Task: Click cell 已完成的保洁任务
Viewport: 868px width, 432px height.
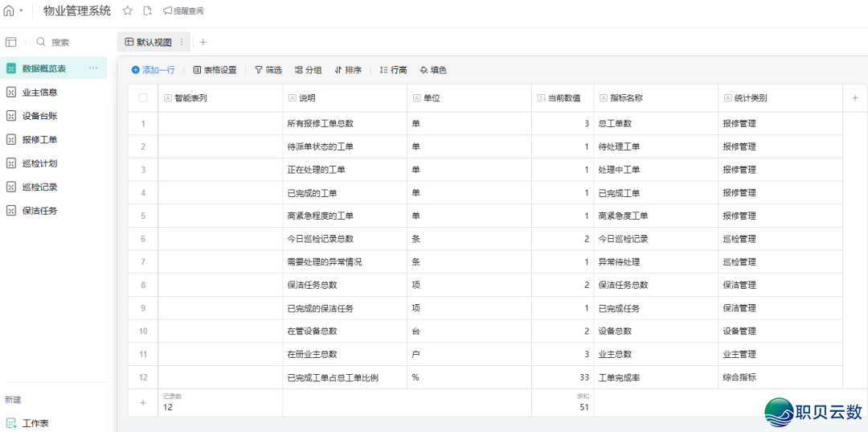Action: [345, 308]
